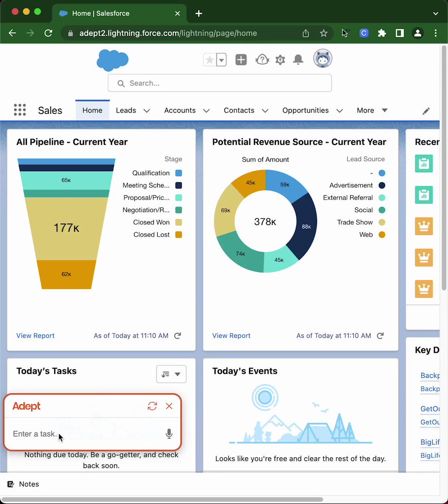Close the Home | Salesforce browser tab

[178, 13]
